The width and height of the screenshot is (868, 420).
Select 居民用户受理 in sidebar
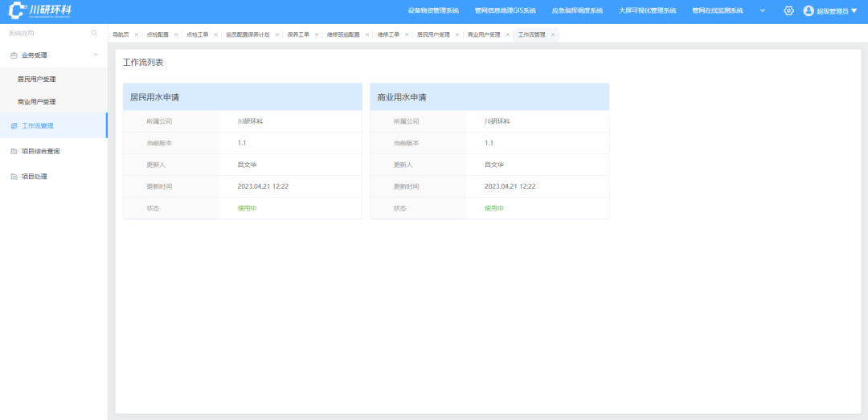pyautogui.click(x=37, y=80)
